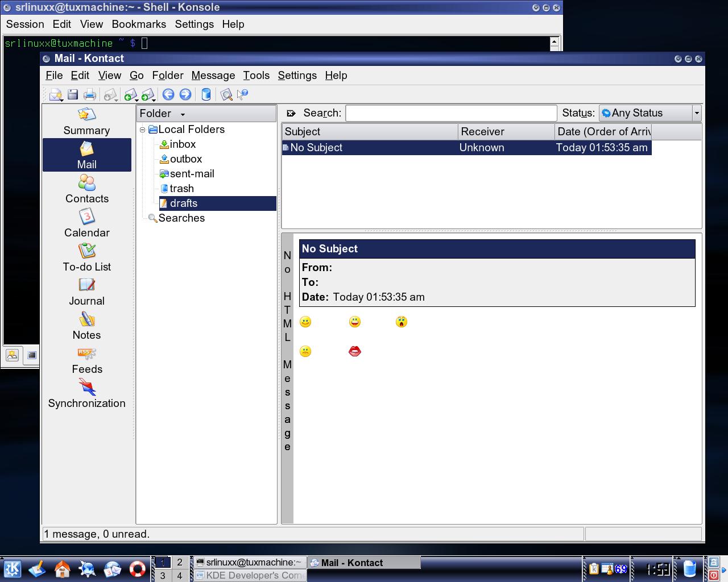Open the Reply button dropdown arrow
728x582 pixels.
[136, 100]
